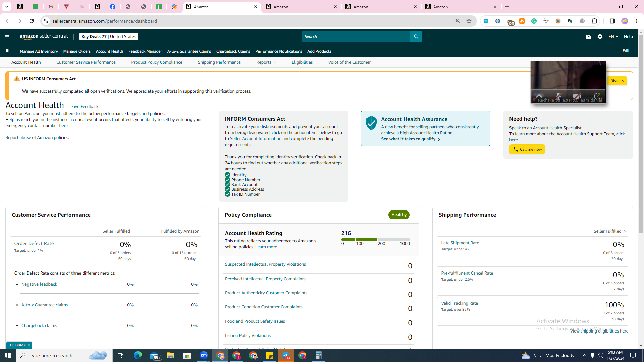644x362 pixels.
Task: Expand the Reports dropdown
Action: [266, 62]
